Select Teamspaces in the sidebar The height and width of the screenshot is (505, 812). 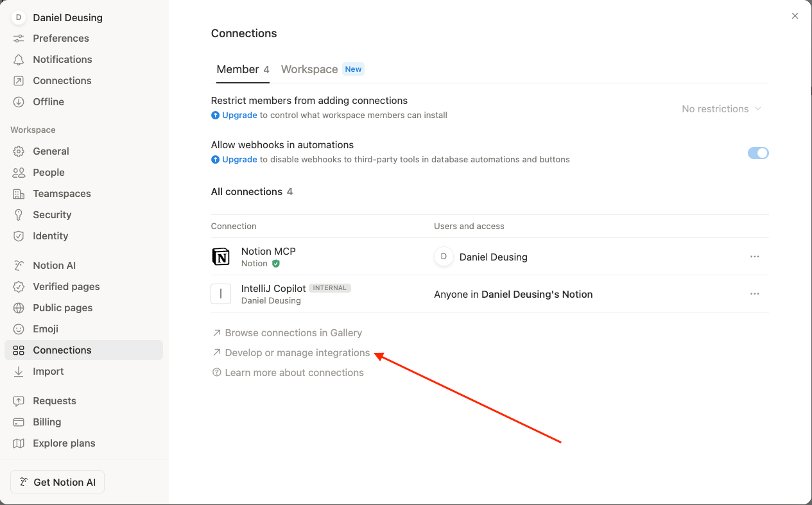point(83,194)
